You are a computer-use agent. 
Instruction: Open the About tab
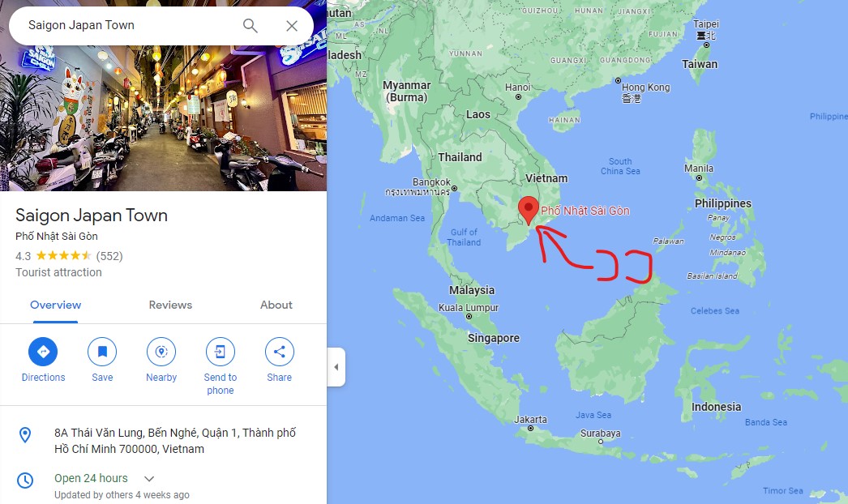pyautogui.click(x=276, y=305)
